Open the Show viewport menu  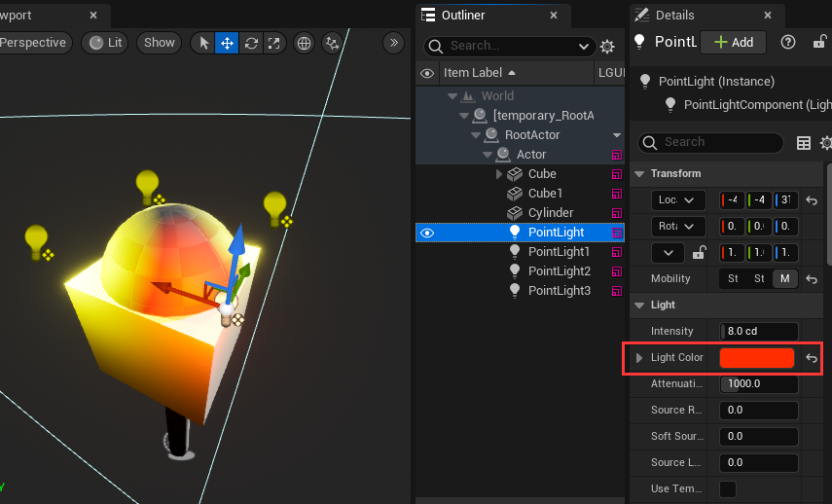[160, 43]
